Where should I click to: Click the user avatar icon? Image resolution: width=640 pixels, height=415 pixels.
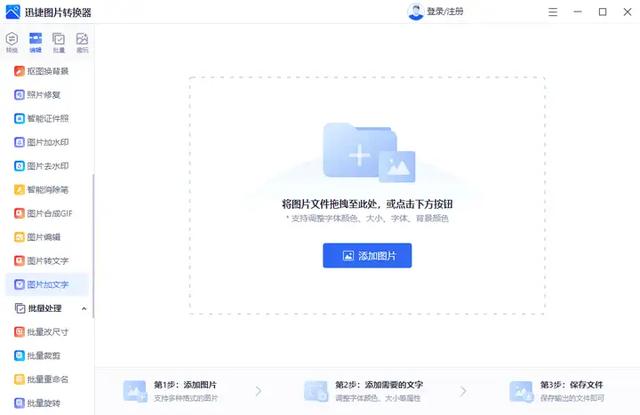416,11
